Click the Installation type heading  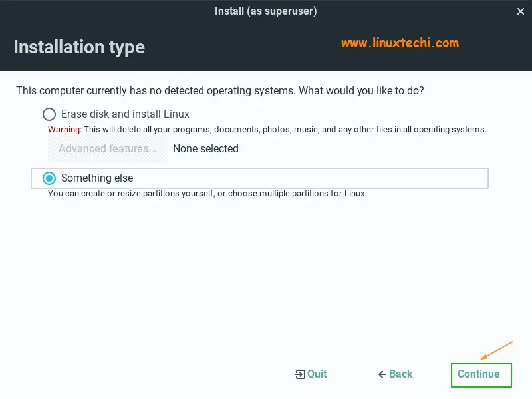[79, 47]
